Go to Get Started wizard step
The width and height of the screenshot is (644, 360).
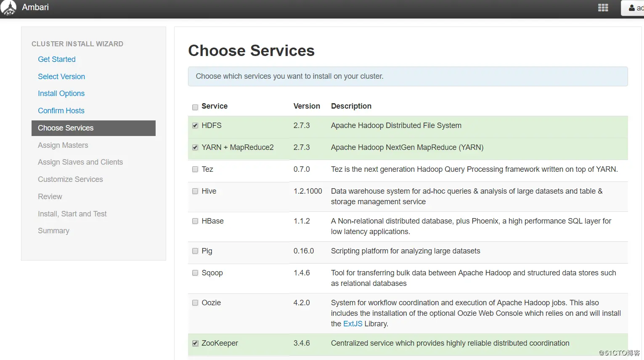pyautogui.click(x=57, y=59)
